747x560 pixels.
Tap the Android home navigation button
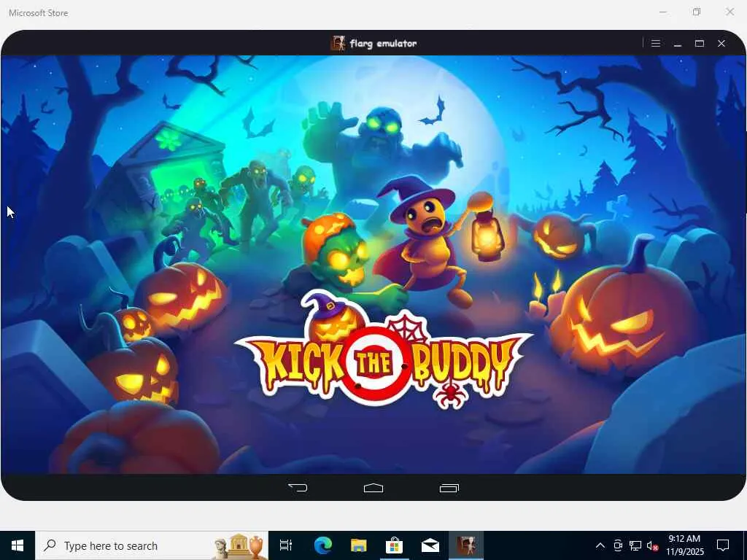(373, 488)
